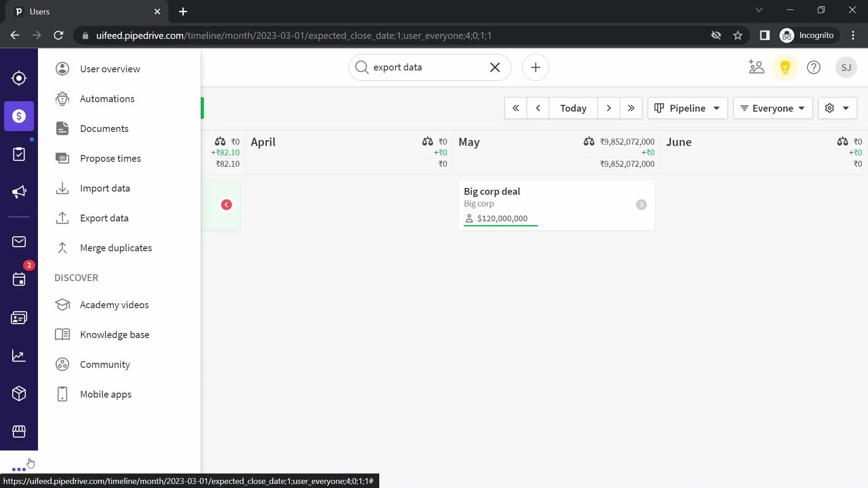Select Academy videos menu item

pyautogui.click(x=114, y=305)
